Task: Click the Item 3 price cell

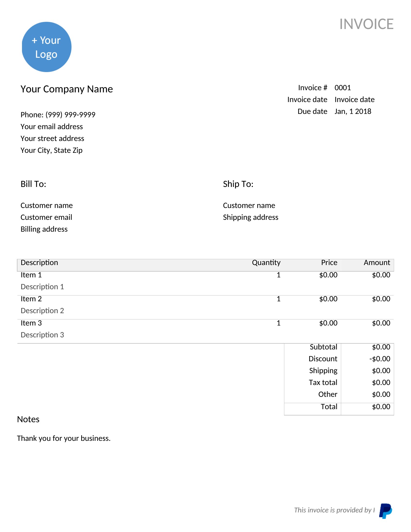Action: point(328,323)
